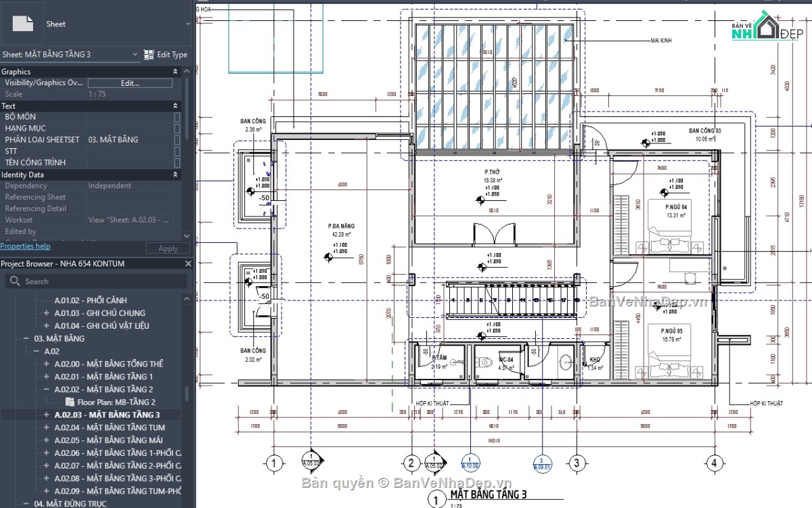Select grid bubble 1 on the drawing
Viewport: 812px width, 508px height.
pyautogui.click(x=274, y=463)
